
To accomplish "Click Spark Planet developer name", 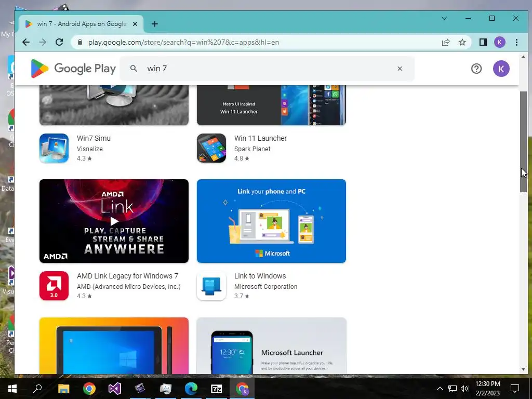I will [252, 149].
